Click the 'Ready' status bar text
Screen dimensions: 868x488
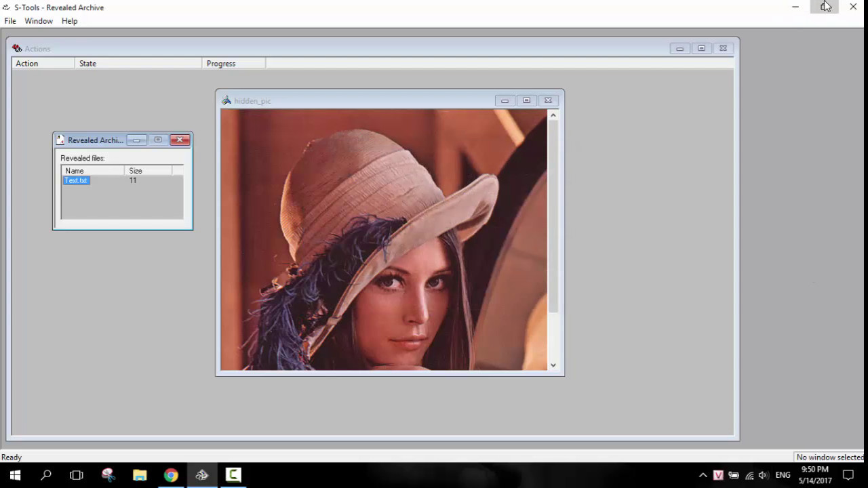coord(12,457)
